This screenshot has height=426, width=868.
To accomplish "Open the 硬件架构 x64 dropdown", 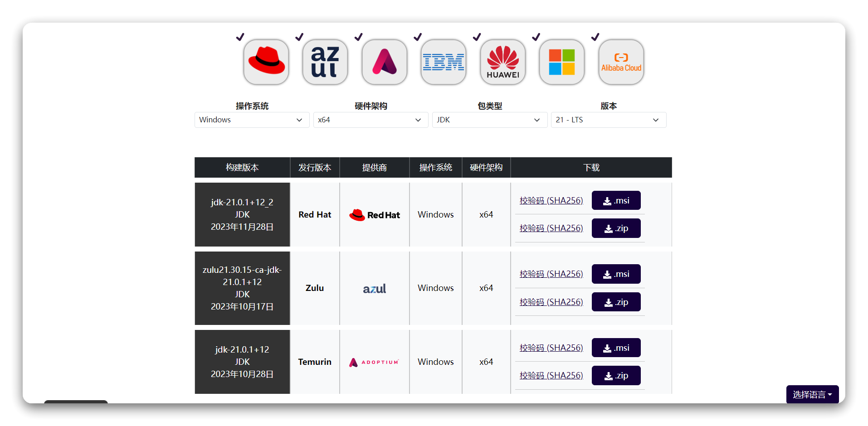I will 370,120.
